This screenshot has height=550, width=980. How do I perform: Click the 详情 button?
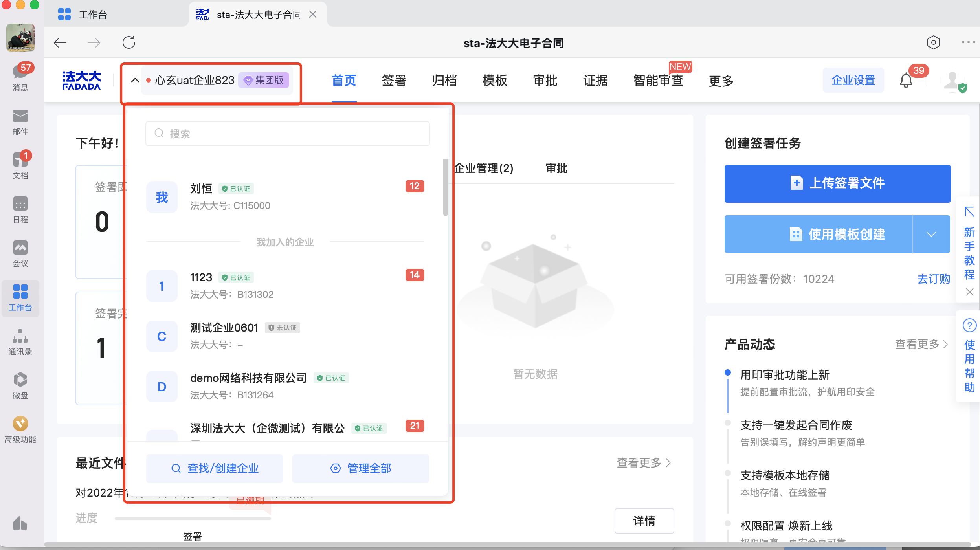click(x=644, y=521)
